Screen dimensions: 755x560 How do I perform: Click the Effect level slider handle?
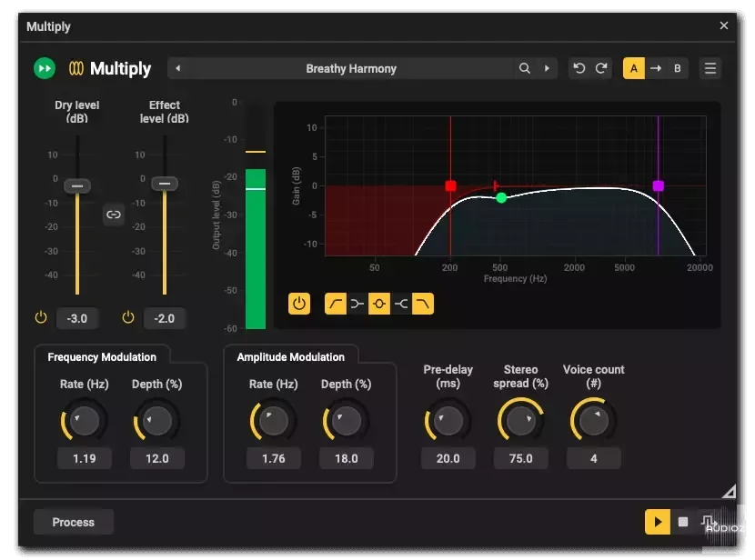pos(165,184)
